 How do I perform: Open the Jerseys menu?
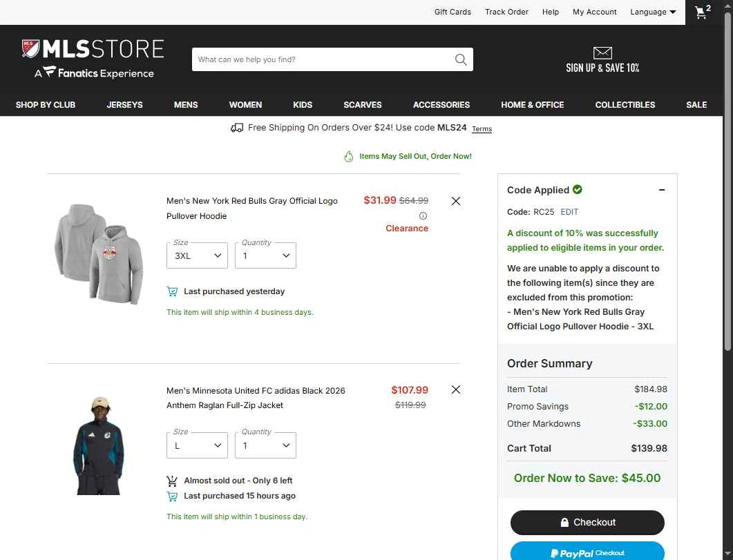pyautogui.click(x=125, y=105)
